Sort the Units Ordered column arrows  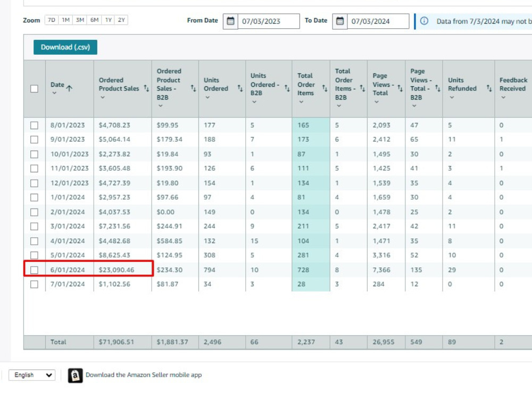240,88
